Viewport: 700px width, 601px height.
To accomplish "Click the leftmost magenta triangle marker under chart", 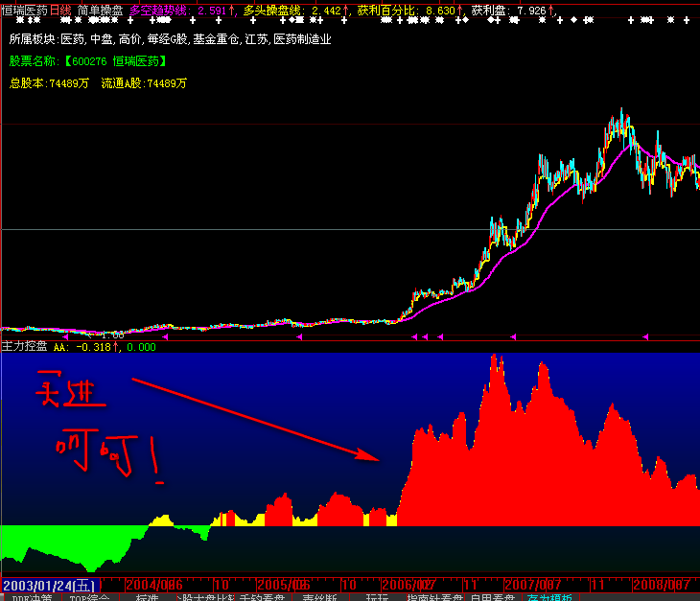I will (x=164, y=336).
